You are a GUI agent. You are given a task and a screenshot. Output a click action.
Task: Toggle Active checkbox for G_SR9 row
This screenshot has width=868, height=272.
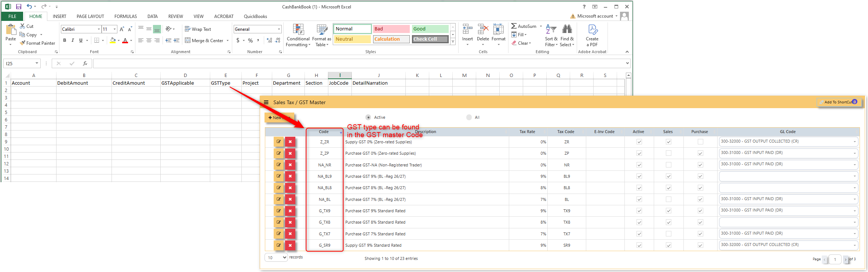(639, 245)
